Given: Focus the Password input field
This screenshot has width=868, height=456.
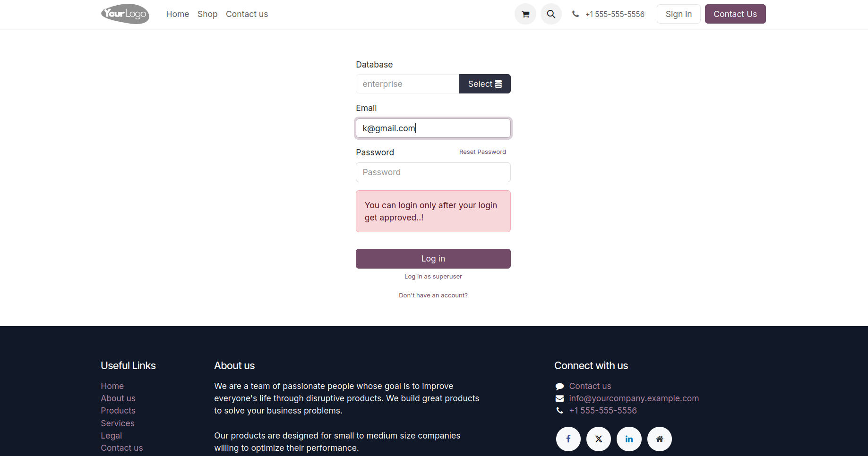Looking at the screenshot, I should click(433, 172).
